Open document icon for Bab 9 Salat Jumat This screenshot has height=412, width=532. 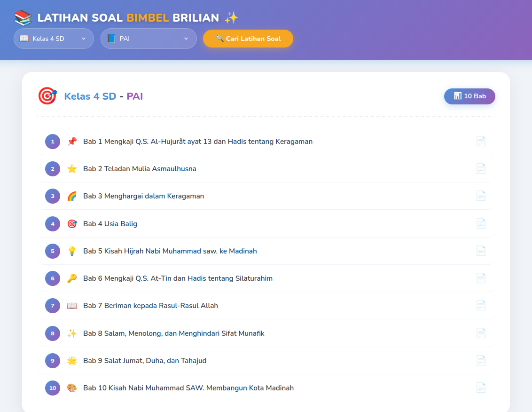(x=481, y=361)
